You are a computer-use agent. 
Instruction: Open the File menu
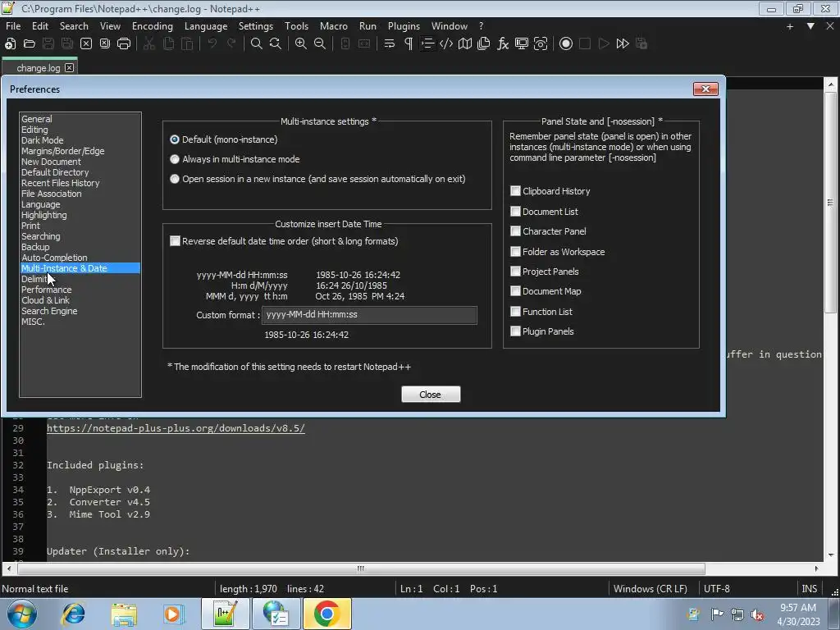(x=13, y=25)
